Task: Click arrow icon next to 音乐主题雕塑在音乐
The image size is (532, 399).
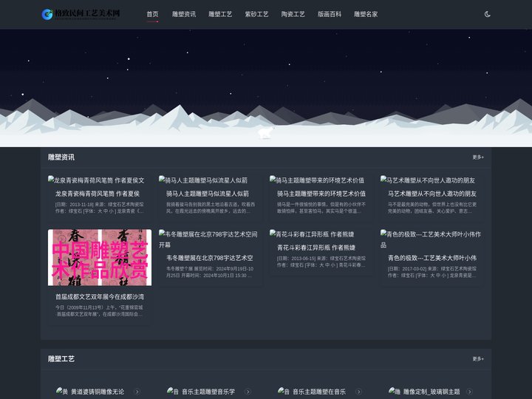Action: (x=358, y=392)
